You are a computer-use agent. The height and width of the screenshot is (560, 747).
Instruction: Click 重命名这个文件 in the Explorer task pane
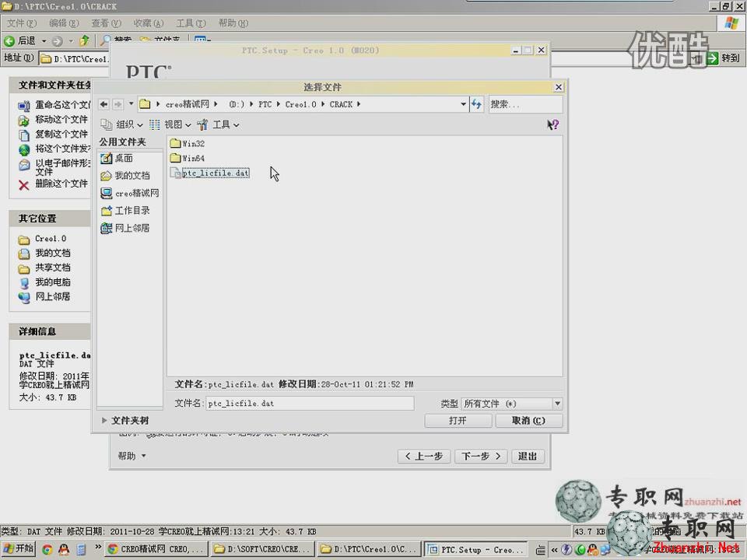54,105
